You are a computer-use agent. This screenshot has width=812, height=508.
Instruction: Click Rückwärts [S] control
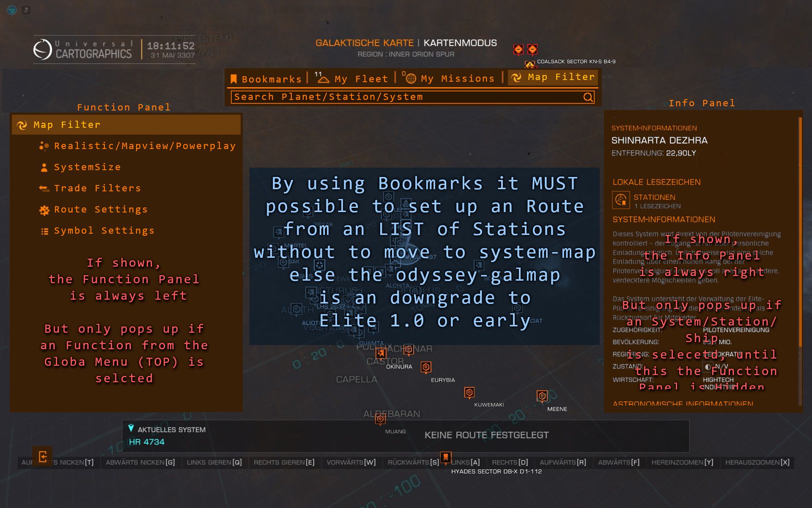coord(413,462)
